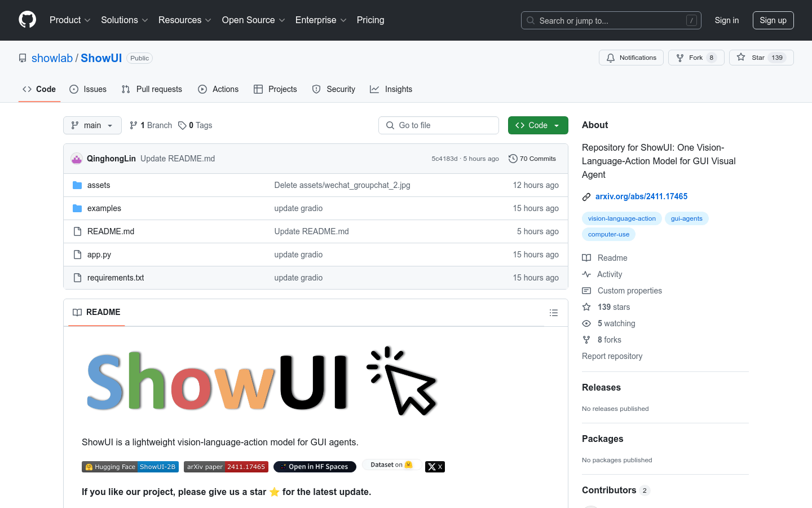Viewport: 812px width, 508px height.
Task: Click the Open in HF Spaces badge
Action: click(x=315, y=467)
